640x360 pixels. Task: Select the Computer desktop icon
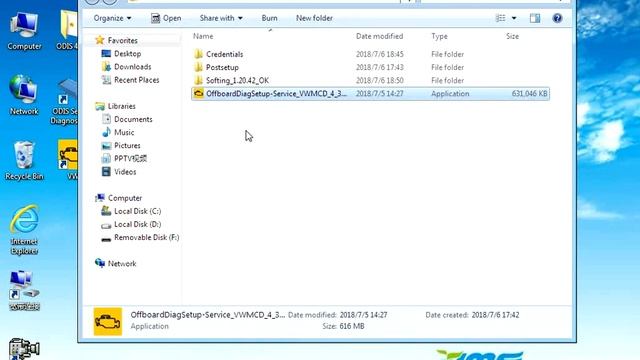[24, 31]
